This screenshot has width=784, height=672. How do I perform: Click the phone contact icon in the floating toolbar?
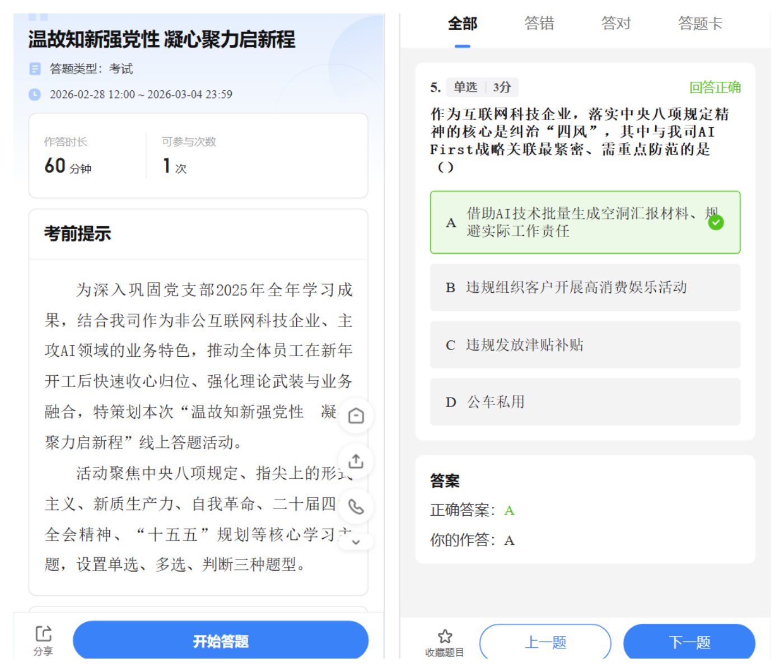pyautogui.click(x=356, y=506)
